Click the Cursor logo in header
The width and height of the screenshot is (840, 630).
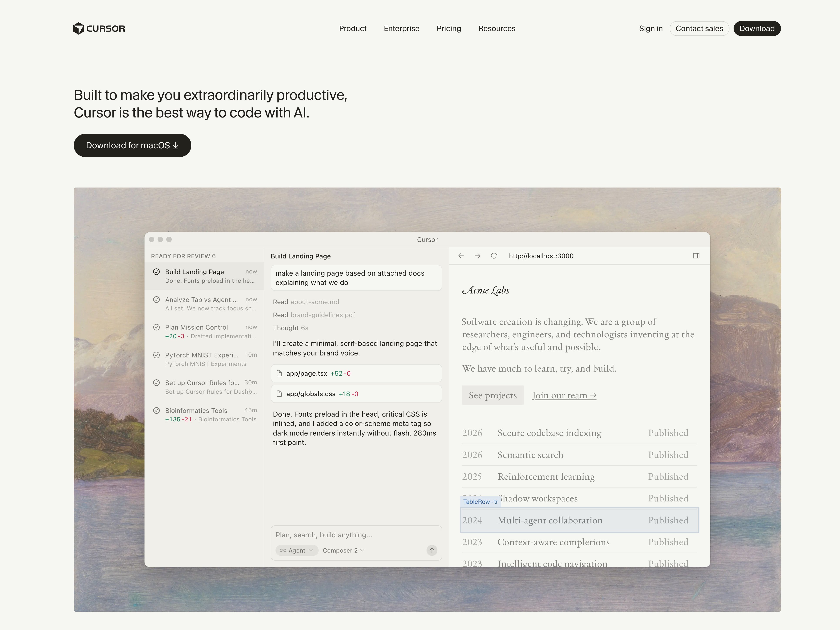[99, 28]
